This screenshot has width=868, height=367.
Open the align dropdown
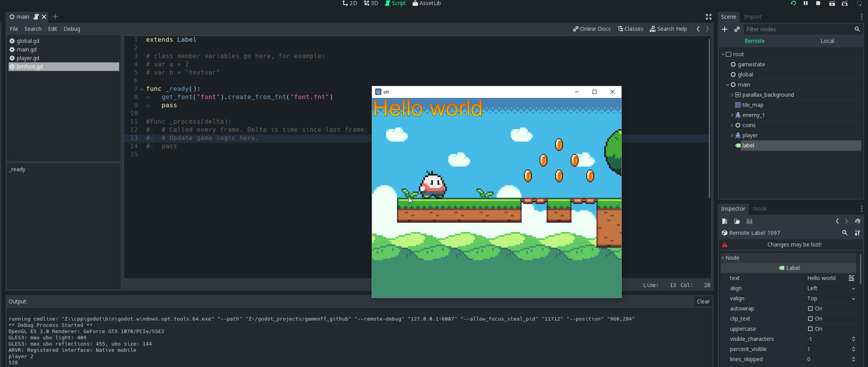tap(831, 288)
